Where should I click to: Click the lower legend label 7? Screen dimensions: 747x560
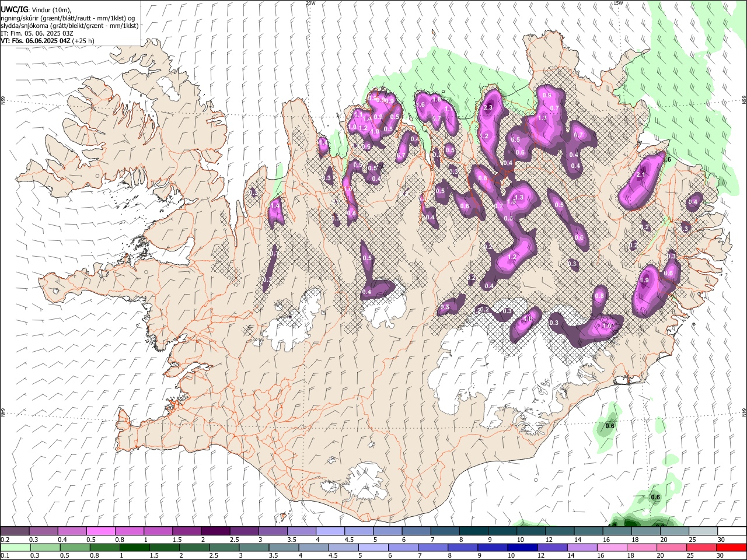point(419,556)
